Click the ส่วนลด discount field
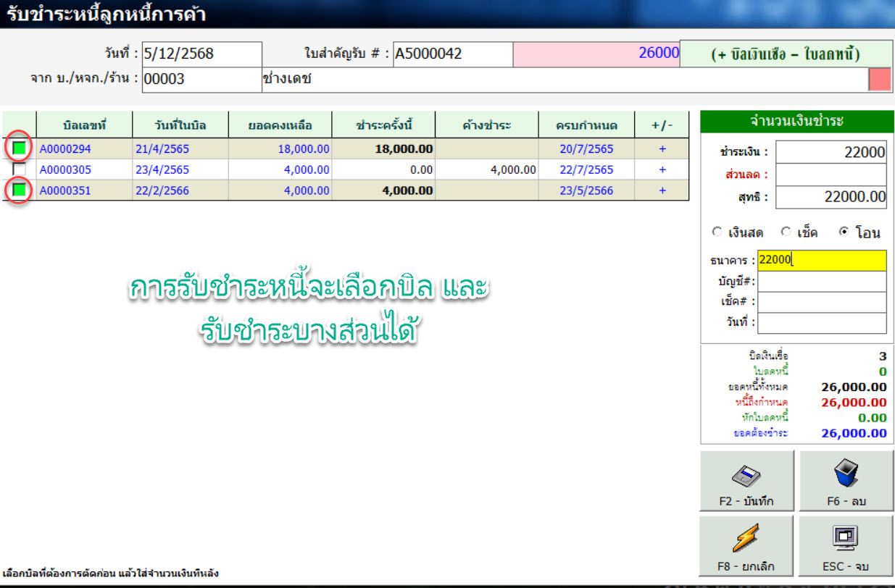The height and width of the screenshot is (588, 895). (x=822, y=175)
